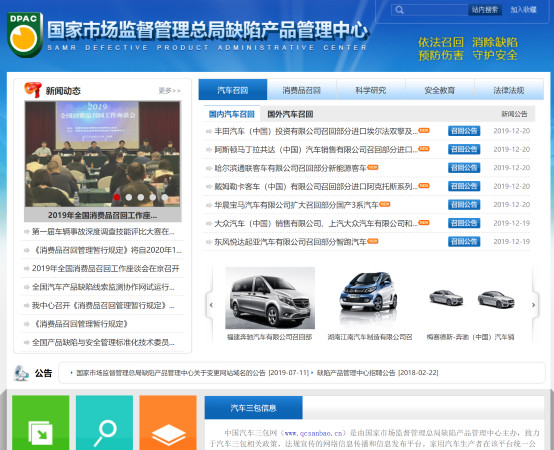Click 2019-12-19 date in 东风悦达起亚 row

[512, 242]
